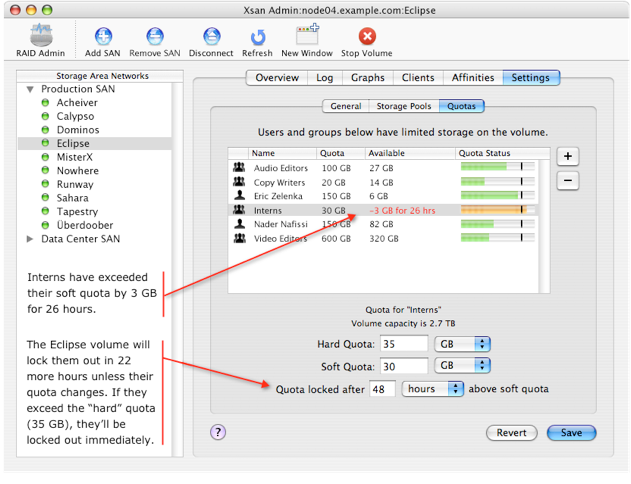Open a New Window

pos(307,38)
